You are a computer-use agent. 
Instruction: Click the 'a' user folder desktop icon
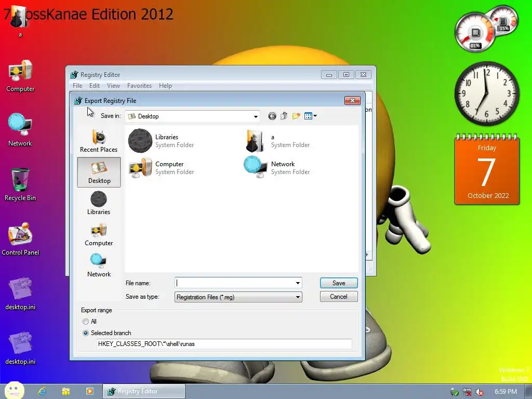click(x=19, y=21)
